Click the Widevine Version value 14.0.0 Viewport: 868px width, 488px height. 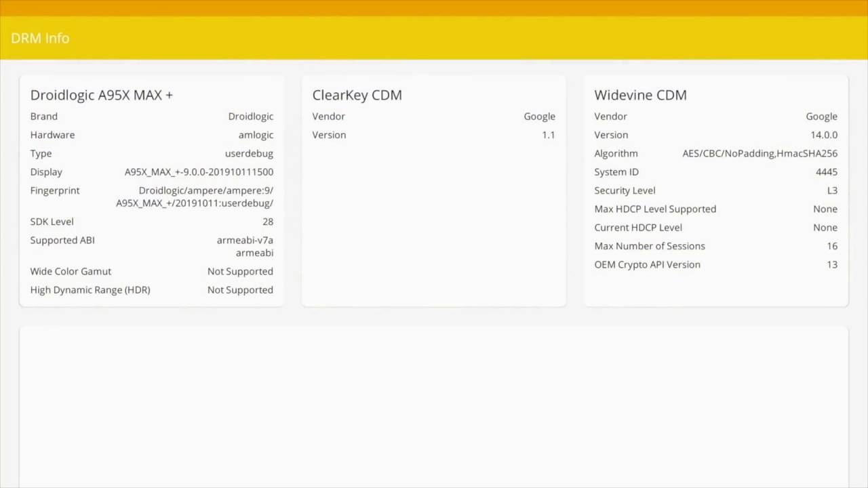(824, 135)
